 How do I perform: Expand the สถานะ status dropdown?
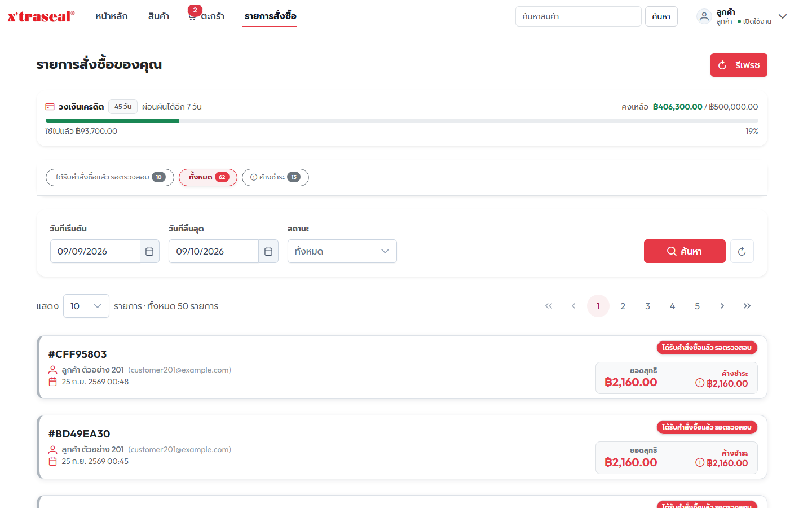342,251
